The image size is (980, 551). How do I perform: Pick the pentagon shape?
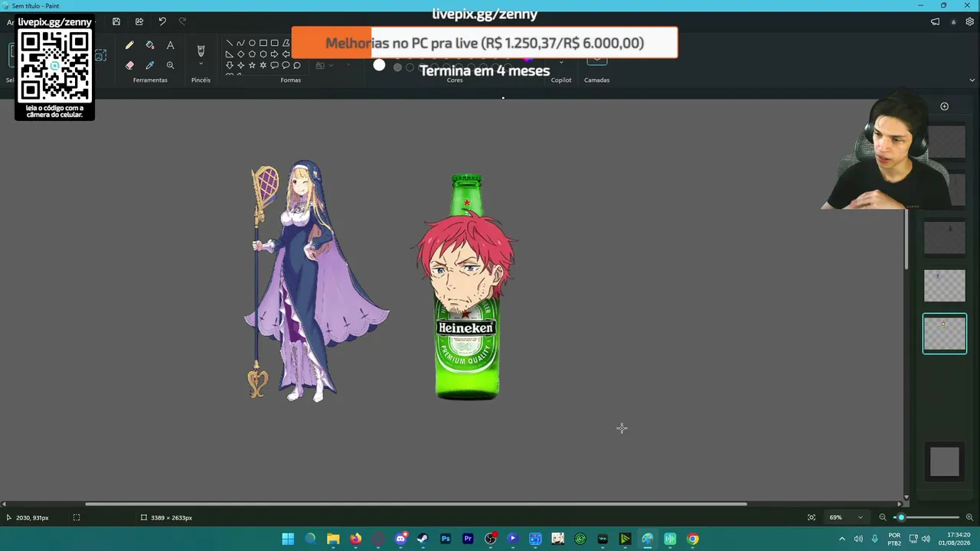click(x=252, y=54)
